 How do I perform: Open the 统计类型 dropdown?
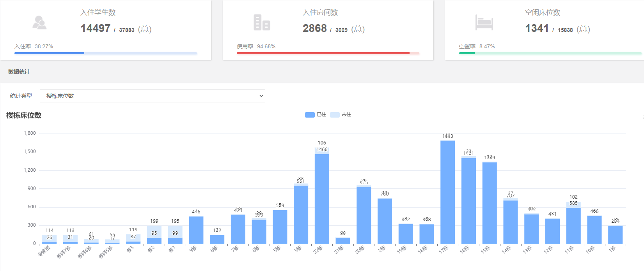point(152,96)
